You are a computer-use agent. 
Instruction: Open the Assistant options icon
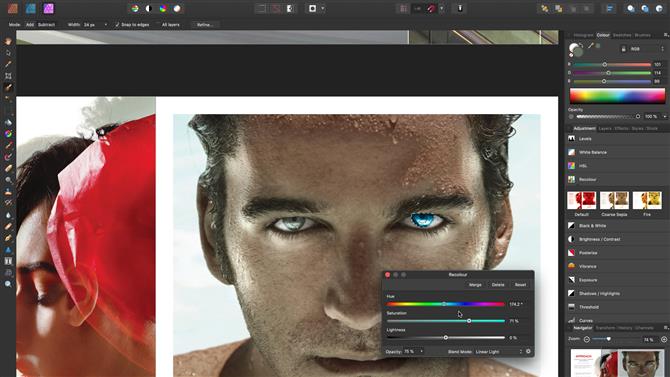point(460,9)
